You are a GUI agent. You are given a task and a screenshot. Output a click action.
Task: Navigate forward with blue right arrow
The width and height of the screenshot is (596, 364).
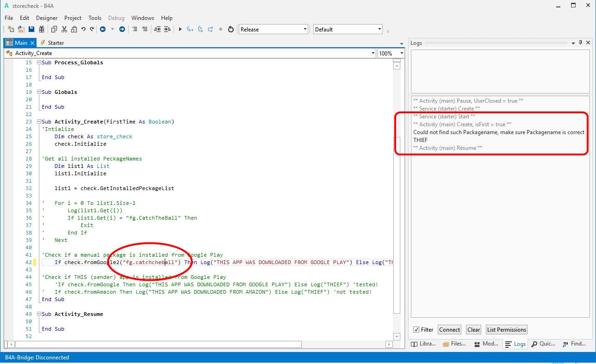[122, 29]
